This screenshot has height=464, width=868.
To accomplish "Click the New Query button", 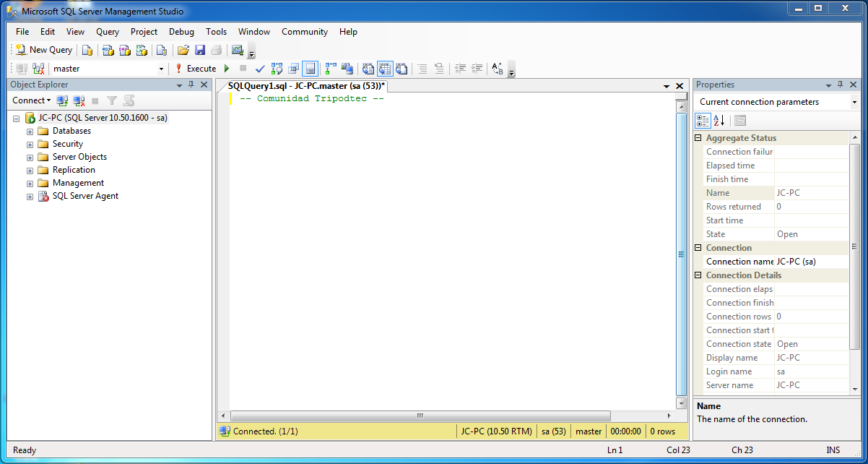I will tap(44, 50).
